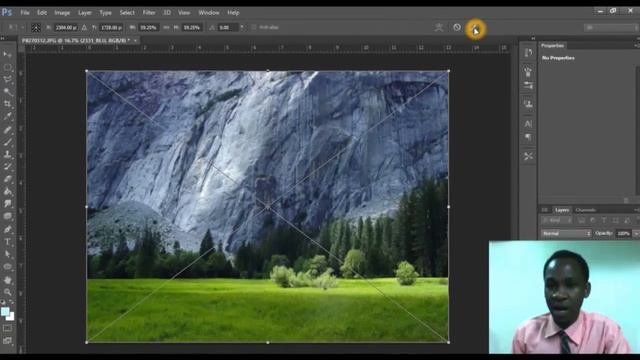Select the Hand tool

(7, 280)
